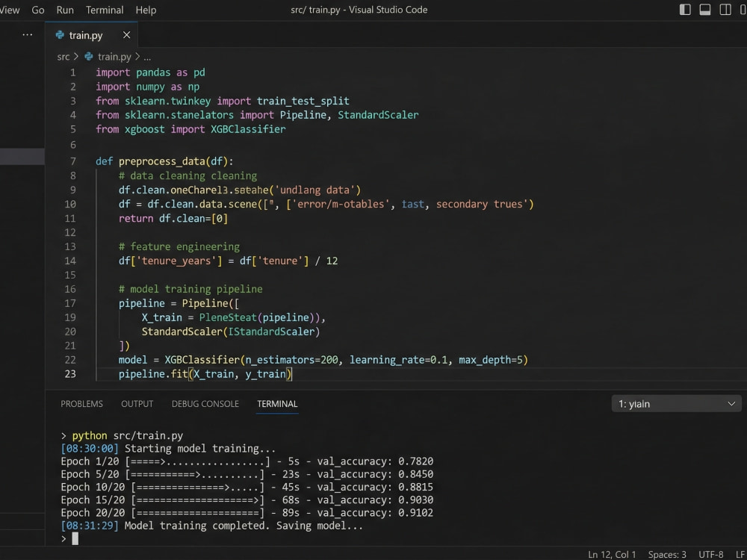
Task: Open the Terminal menu
Action: 105,10
